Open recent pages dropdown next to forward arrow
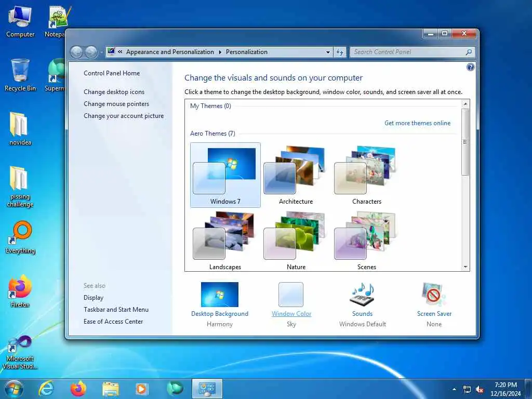 101,52
